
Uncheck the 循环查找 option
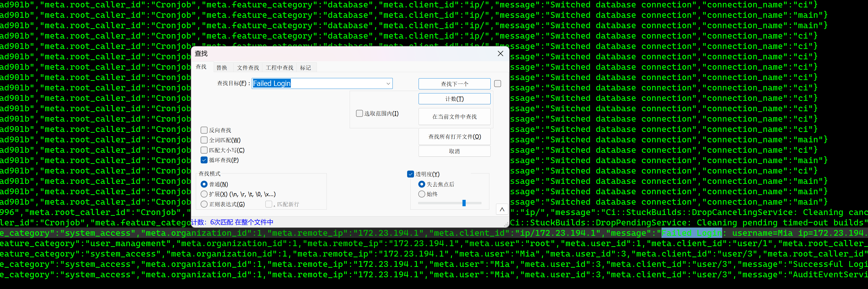tap(204, 160)
